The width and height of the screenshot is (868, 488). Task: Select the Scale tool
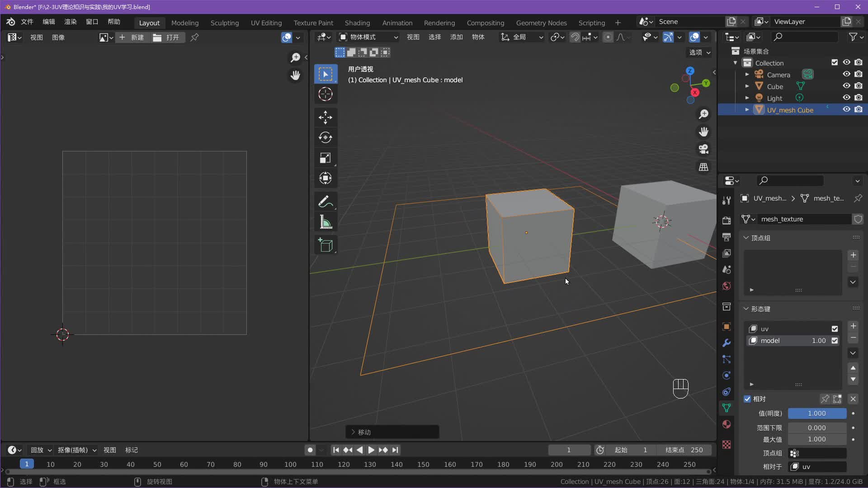click(325, 158)
